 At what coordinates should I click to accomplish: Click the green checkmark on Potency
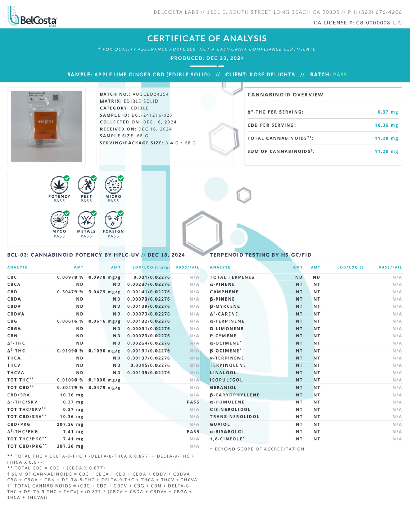click(x=67, y=178)
